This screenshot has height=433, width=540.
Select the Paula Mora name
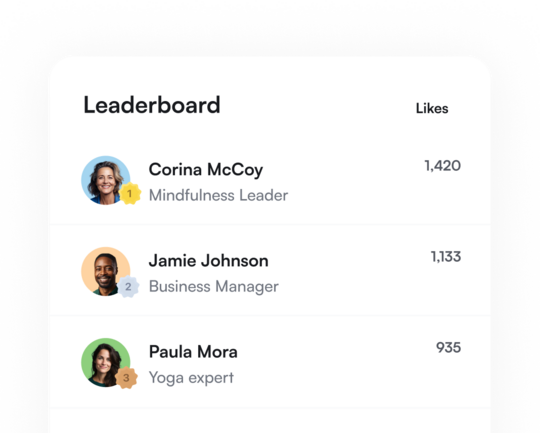[x=193, y=352]
